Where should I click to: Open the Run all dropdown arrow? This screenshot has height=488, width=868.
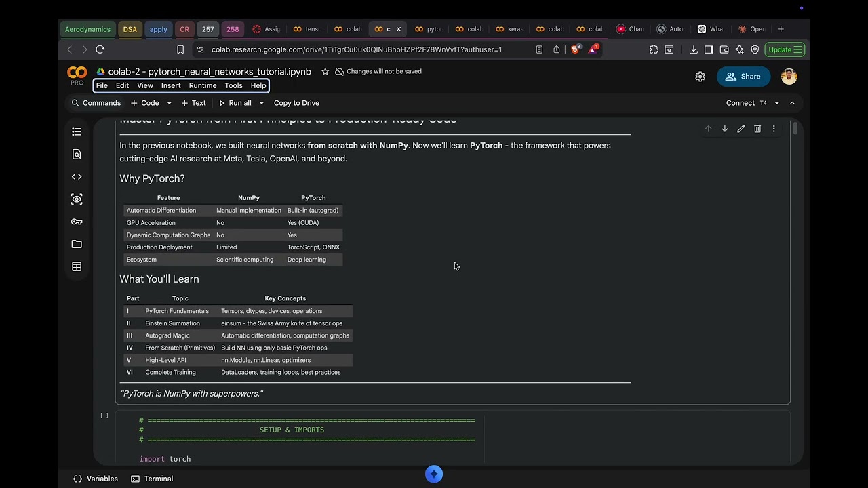click(x=261, y=103)
